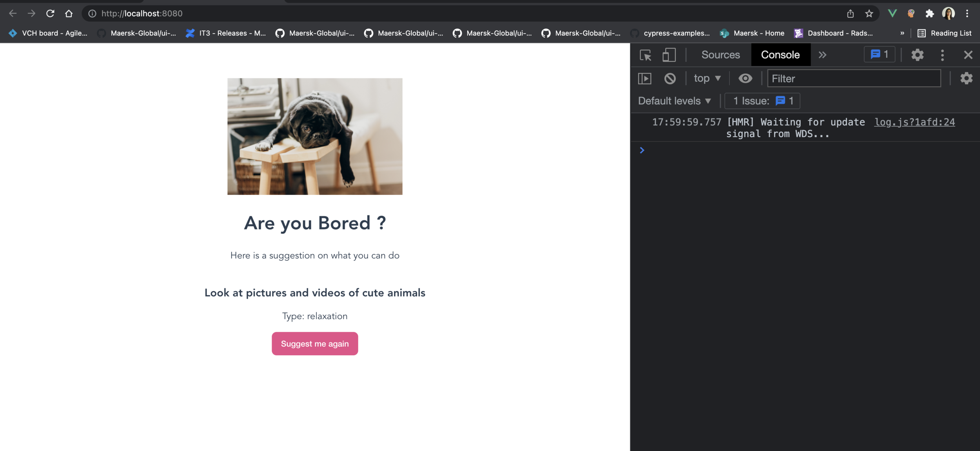Open the DevTools three-dot customize menu

tap(942, 55)
